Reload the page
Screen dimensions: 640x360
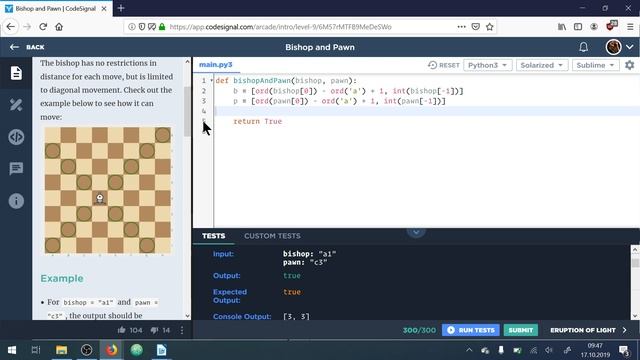[x=43, y=27]
